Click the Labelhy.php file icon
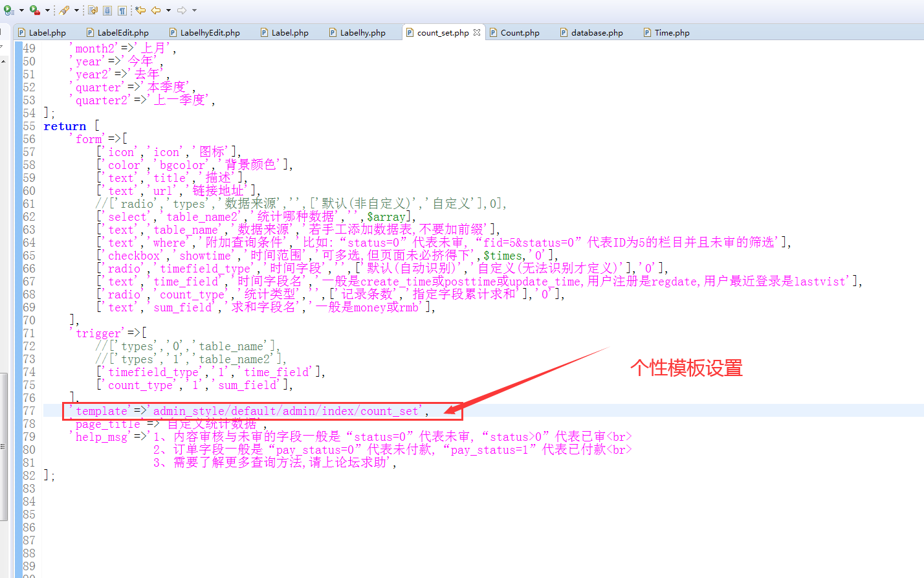 pos(333,32)
